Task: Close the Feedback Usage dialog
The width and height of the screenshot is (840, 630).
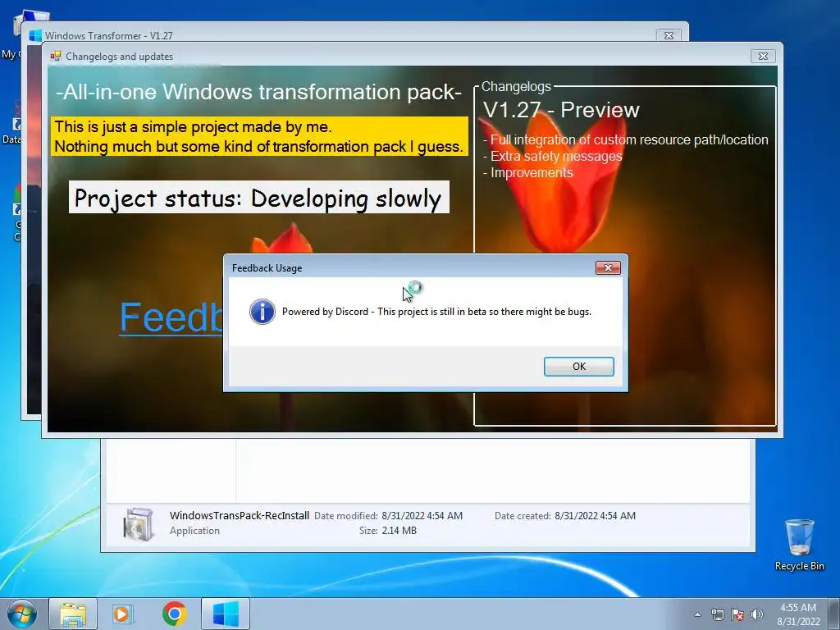Action: [608, 268]
